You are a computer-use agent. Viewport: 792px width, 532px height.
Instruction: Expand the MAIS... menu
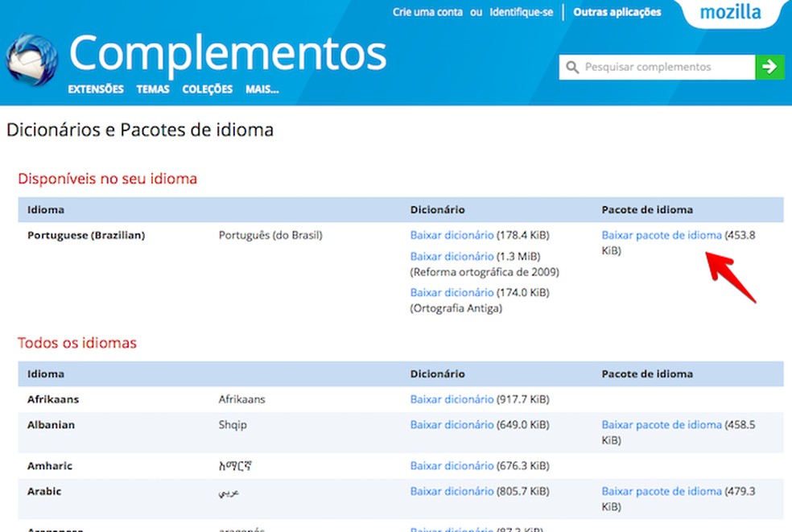(262, 89)
